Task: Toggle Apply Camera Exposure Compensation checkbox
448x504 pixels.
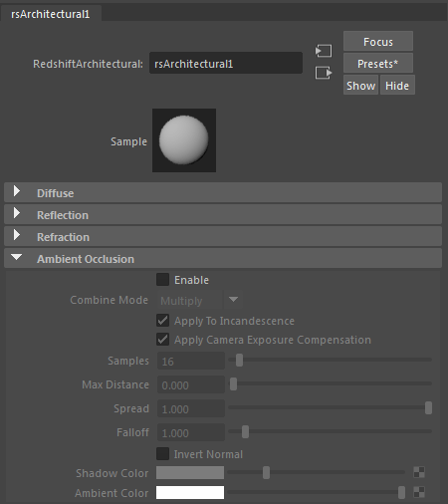Action: pos(162,340)
